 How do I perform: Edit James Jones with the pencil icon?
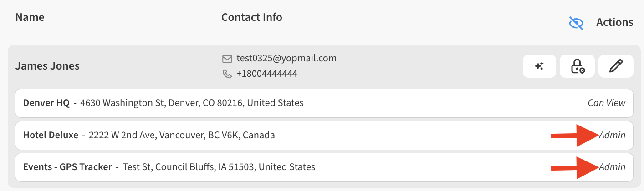pyautogui.click(x=615, y=66)
